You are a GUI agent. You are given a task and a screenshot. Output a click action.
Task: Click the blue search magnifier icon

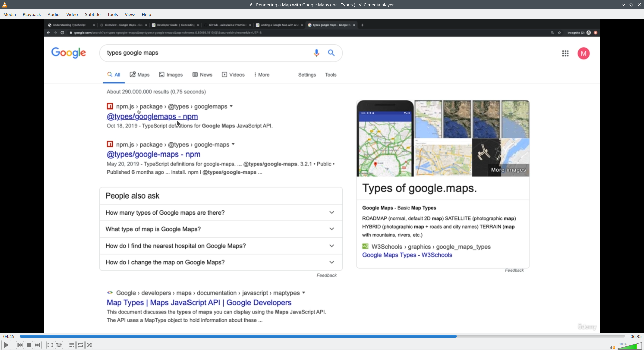point(331,53)
